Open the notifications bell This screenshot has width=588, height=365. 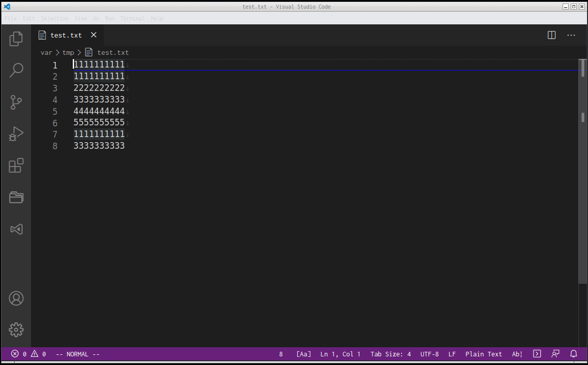click(x=573, y=354)
